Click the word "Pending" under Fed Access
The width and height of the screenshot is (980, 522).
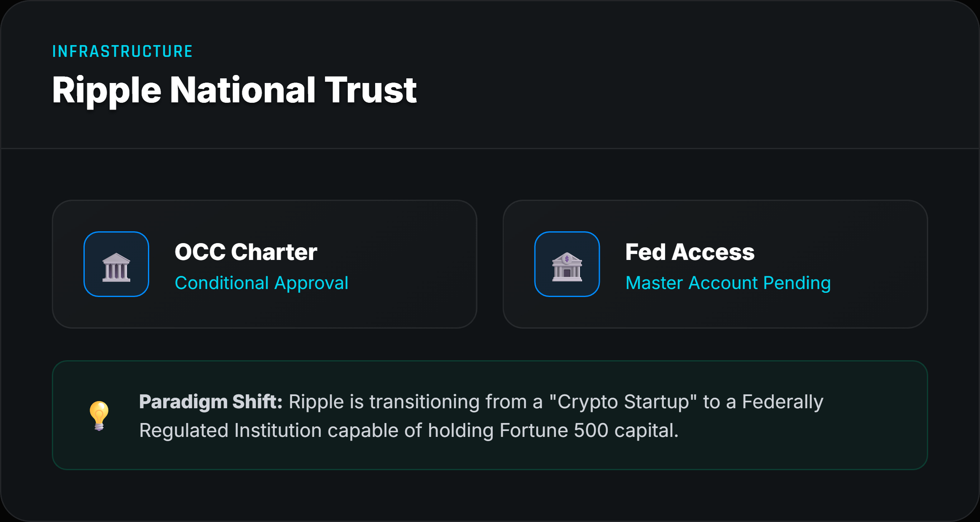pyautogui.click(x=797, y=283)
